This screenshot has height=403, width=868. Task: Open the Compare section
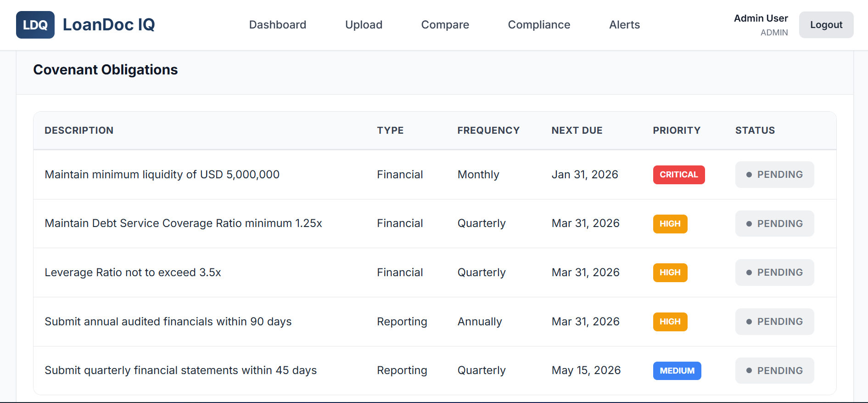[x=445, y=25]
